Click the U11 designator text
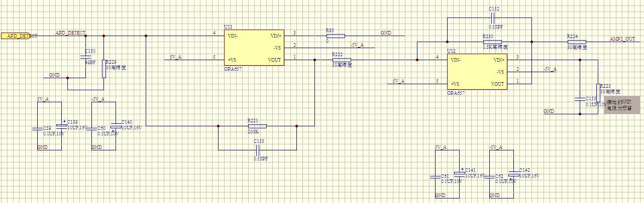 click(x=228, y=27)
